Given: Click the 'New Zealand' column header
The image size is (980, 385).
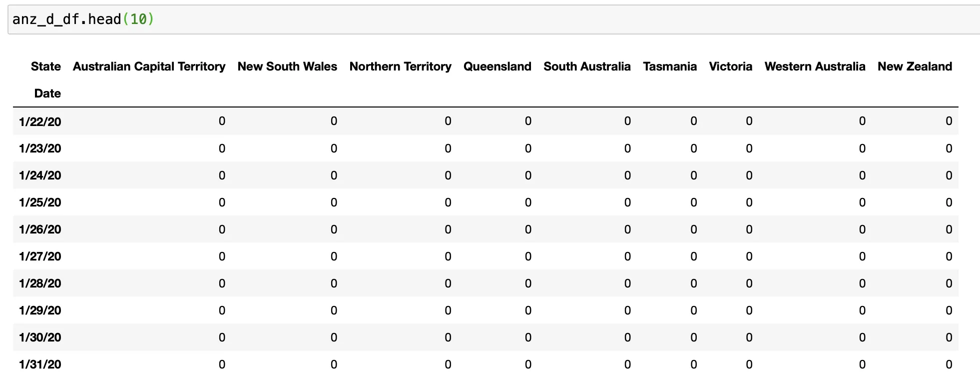Looking at the screenshot, I should click(x=915, y=66).
